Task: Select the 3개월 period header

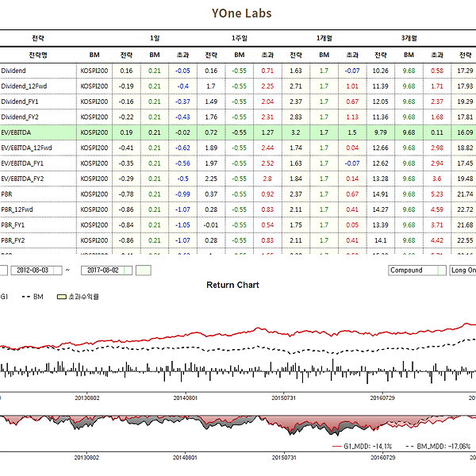Action: pos(410,38)
